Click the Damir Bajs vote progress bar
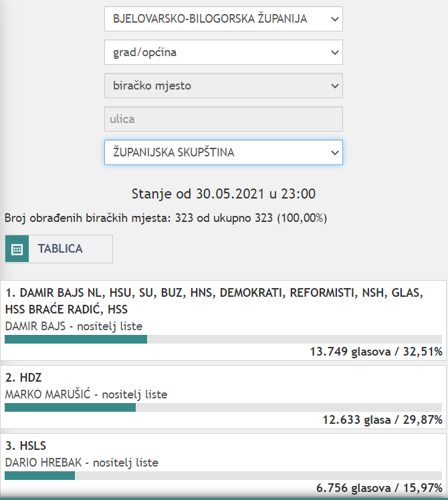Image resolution: width=448 pixels, height=500 pixels. tap(223, 340)
